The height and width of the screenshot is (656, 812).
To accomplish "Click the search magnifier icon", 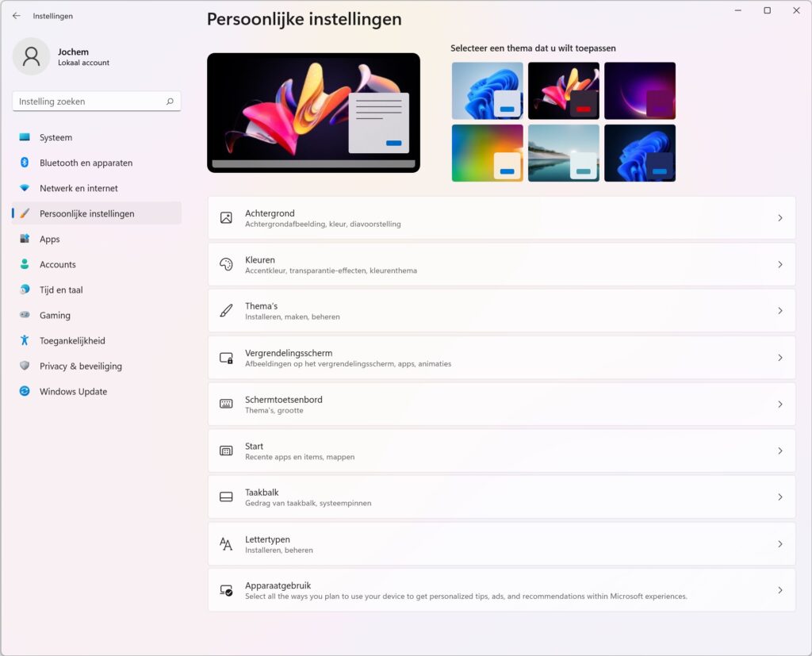I will [170, 102].
